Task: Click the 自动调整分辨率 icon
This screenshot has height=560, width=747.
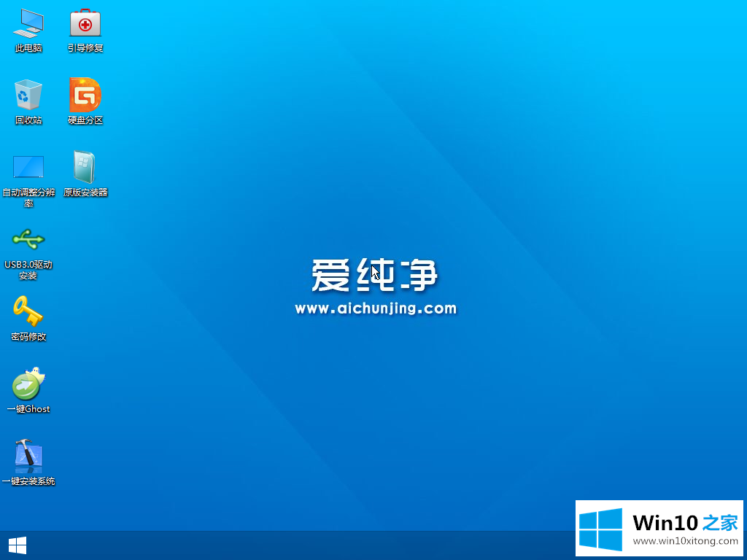Action: [x=28, y=167]
